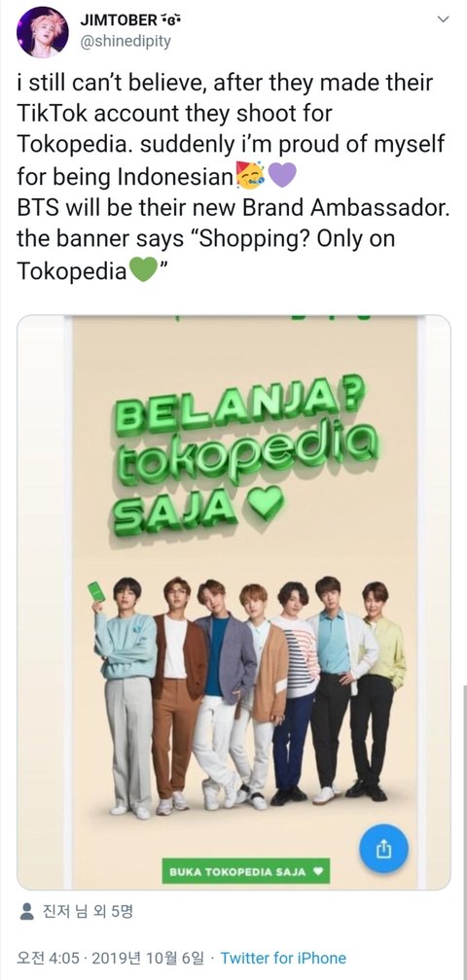Viewport: 467px width, 980px height.
Task: Tap the purple heart emoji
Action: click(x=281, y=177)
